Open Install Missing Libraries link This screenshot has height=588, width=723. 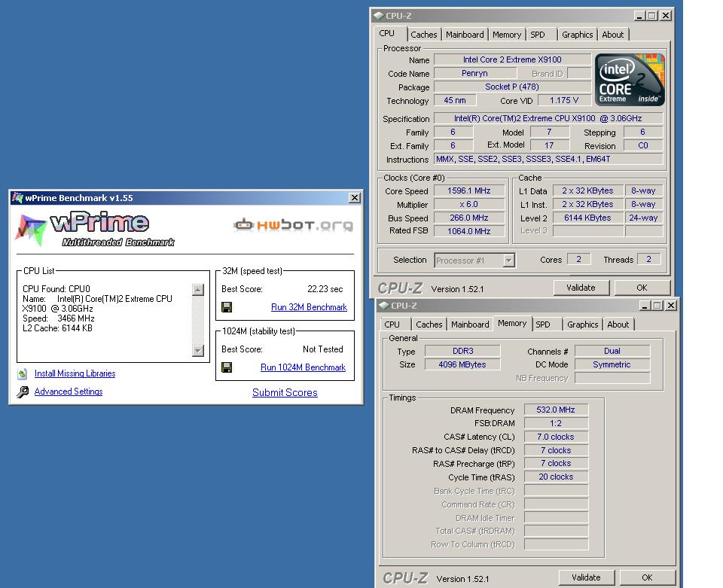click(75, 373)
